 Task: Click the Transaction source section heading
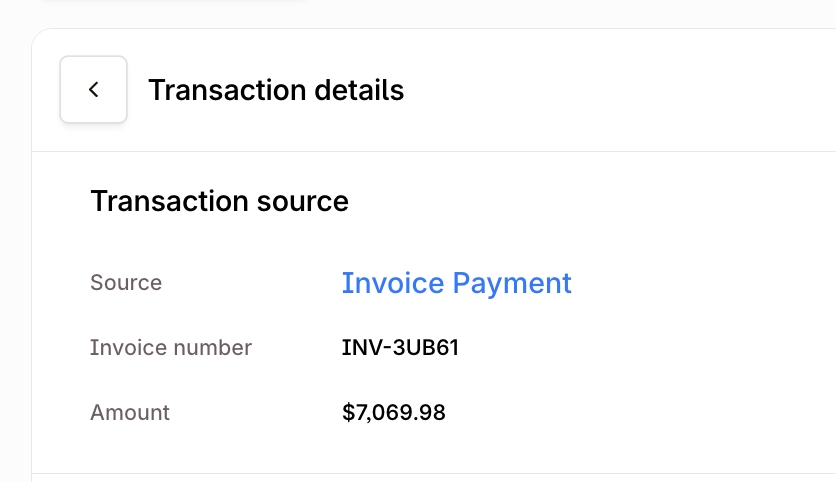(x=219, y=201)
